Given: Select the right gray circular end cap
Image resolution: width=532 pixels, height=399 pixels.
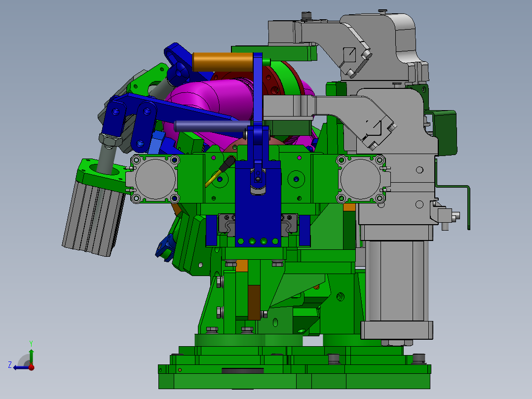Looking at the screenshot, I should coord(361,179).
